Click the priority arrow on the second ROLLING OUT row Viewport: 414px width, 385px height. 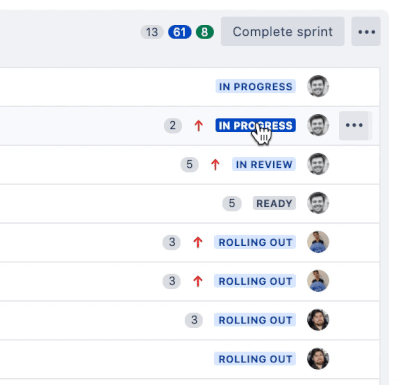198,281
